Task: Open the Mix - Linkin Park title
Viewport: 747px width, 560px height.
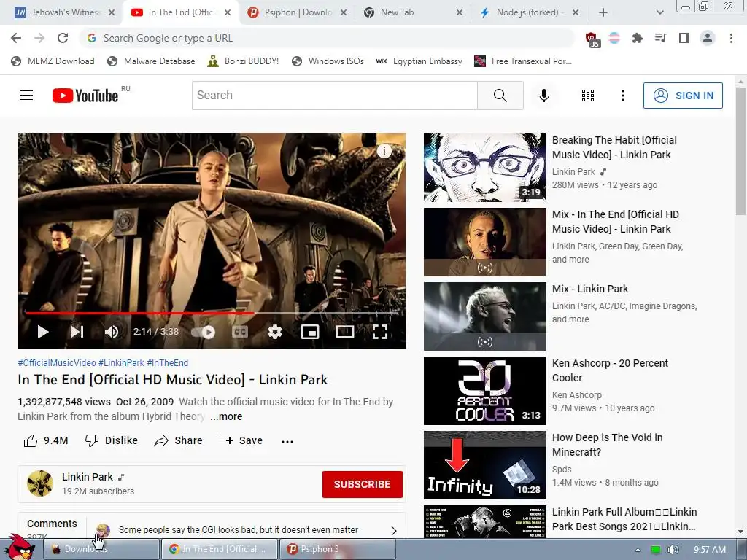Action: pos(589,289)
